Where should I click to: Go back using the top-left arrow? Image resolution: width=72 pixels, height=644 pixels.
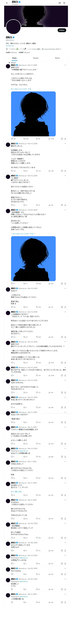pos(7,3)
